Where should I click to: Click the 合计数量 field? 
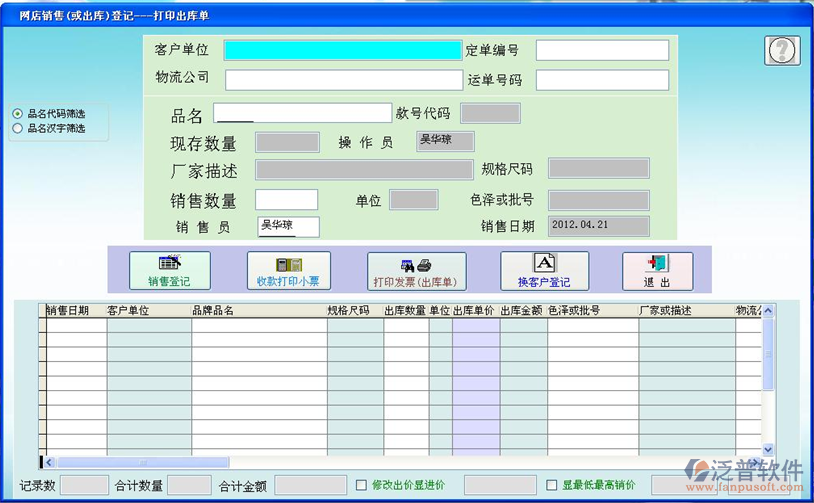(189, 485)
